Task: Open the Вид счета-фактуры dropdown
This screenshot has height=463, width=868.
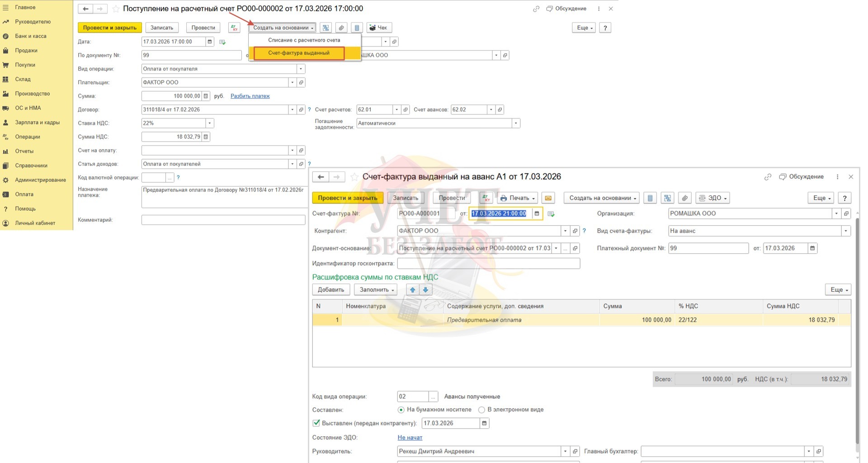Action: (845, 231)
